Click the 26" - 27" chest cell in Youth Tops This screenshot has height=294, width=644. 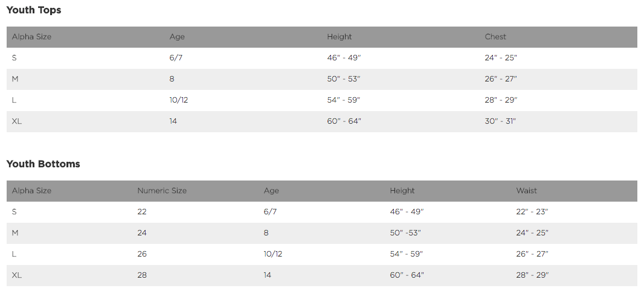[501, 79]
